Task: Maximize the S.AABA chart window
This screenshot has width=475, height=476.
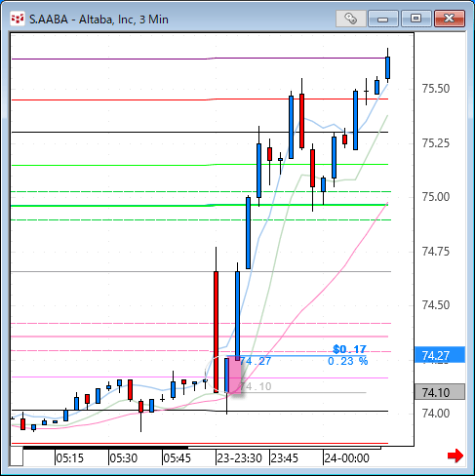Action: (416, 19)
